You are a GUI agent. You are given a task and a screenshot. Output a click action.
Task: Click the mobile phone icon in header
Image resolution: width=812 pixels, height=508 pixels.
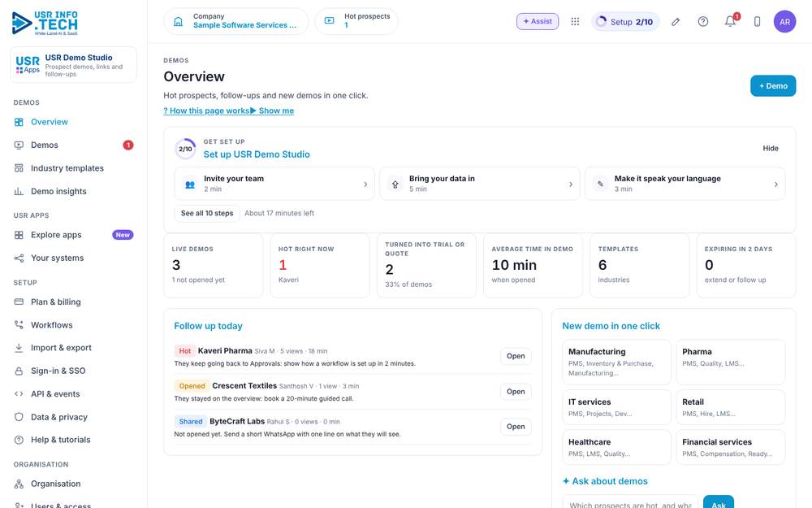pyautogui.click(x=757, y=21)
